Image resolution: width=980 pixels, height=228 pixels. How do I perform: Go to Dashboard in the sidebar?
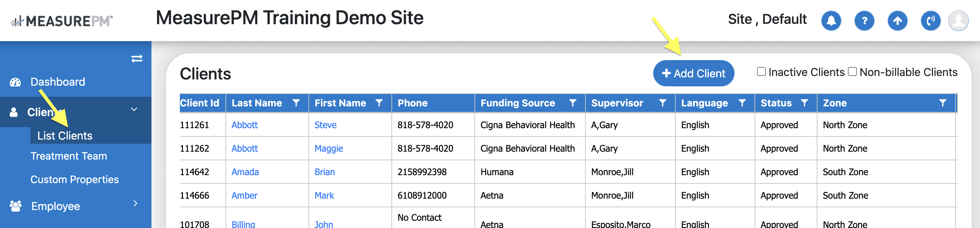[58, 82]
